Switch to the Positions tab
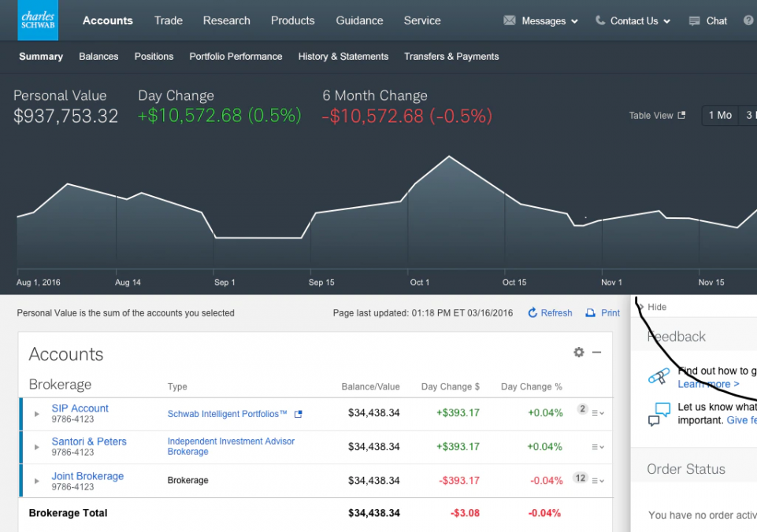757x532 pixels. (x=154, y=57)
